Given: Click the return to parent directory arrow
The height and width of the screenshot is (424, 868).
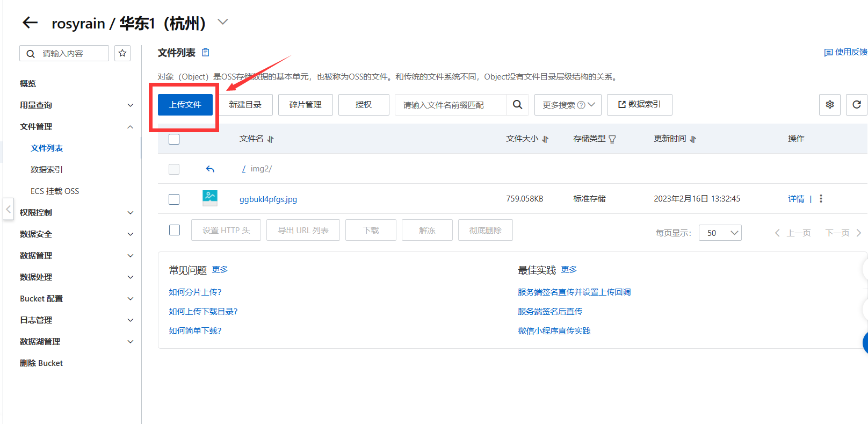Looking at the screenshot, I should coord(210,169).
